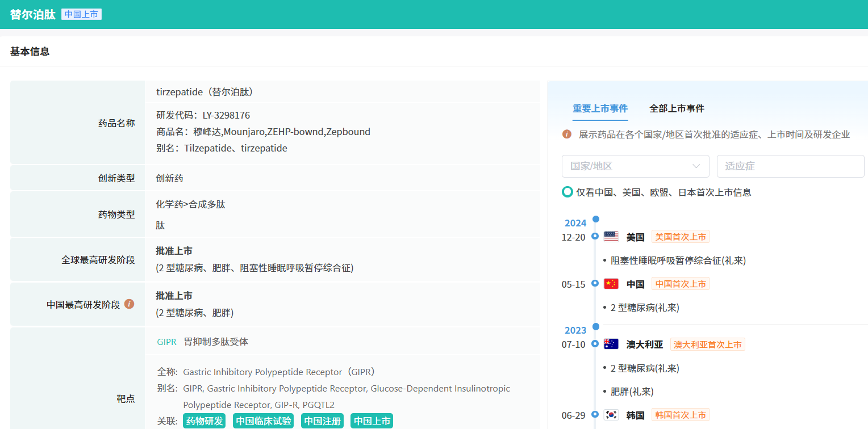Switch to the 全部上市事件 tab

(x=677, y=108)
